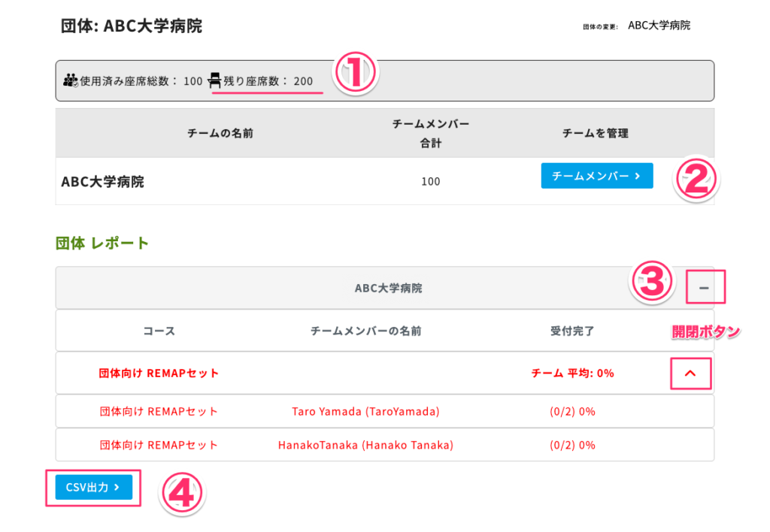770x532 pixels.
Task: Click Taro Yamada's (0/2) 0% progress
Action: point(572,412)
